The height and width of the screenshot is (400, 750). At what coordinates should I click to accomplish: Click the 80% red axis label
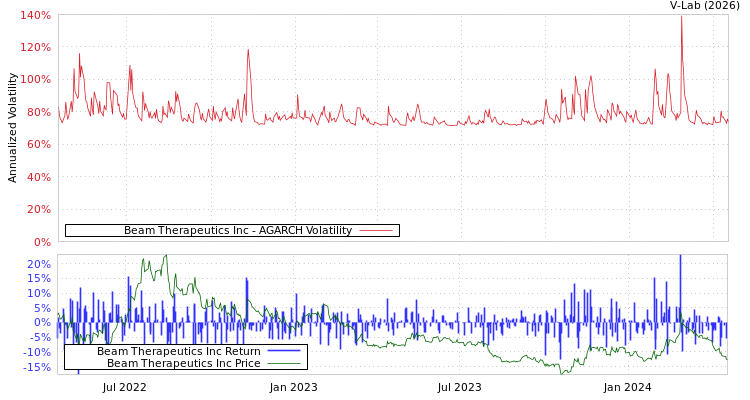(x=38, y=112)
